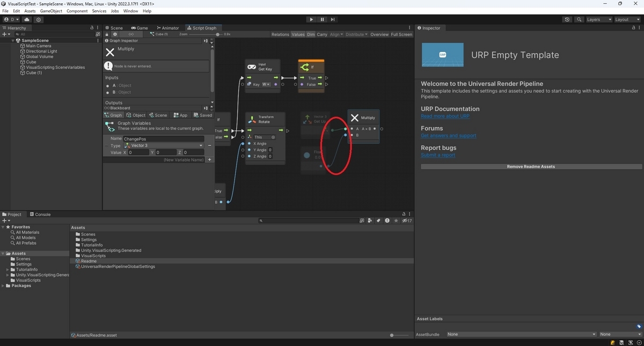Open the Vector 3 Type dropdown
644x346 pixels.
[164, 145]
